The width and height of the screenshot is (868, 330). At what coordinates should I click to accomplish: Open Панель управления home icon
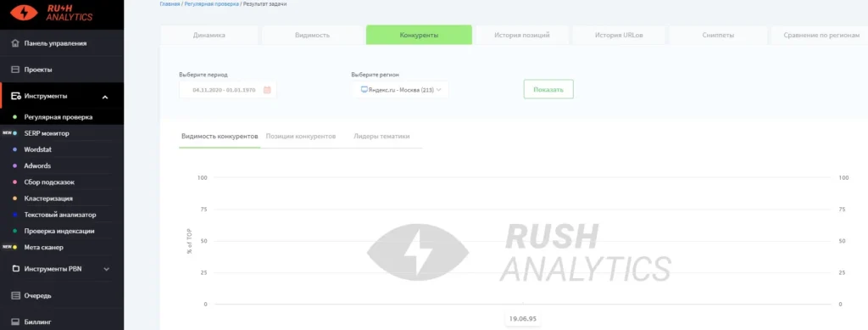(15, 43)
